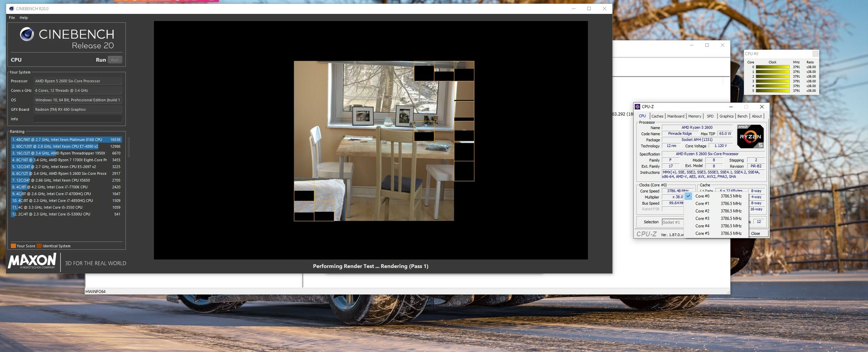Focus the Info field in Your System
The width and height of the screenshot is (868, 352).
(x=78, y=119)
